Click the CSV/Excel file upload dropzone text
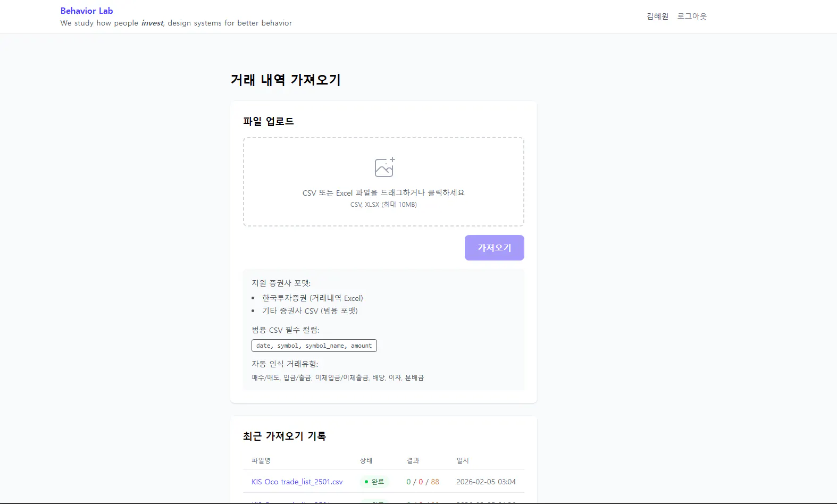 (x=383, y=193)
